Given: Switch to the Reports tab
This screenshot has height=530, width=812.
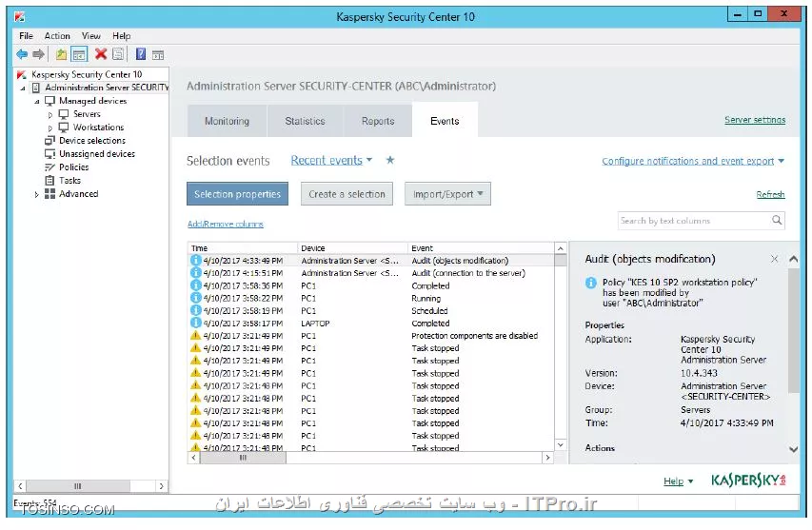Looking at the screenshot, I should tap(378, 121).
